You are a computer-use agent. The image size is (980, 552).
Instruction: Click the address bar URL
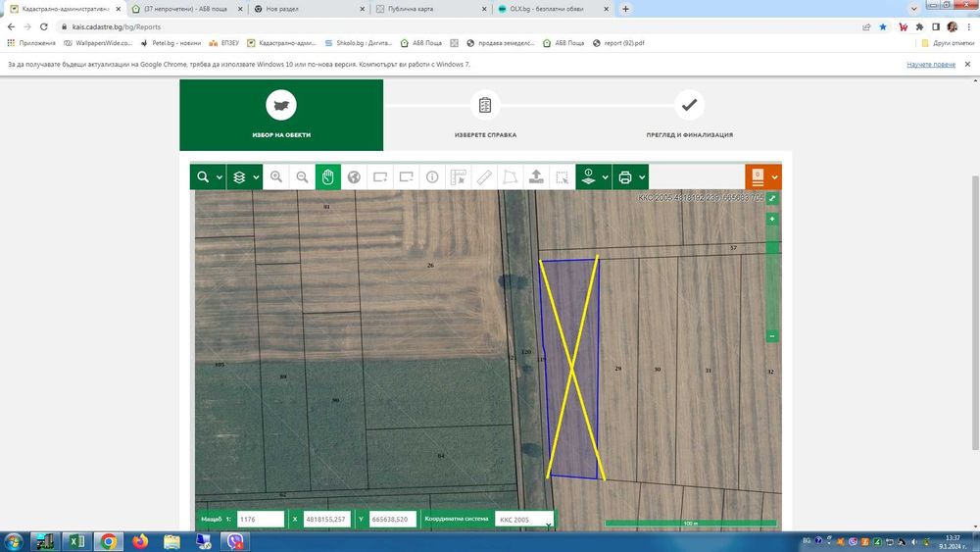[117, 26]
